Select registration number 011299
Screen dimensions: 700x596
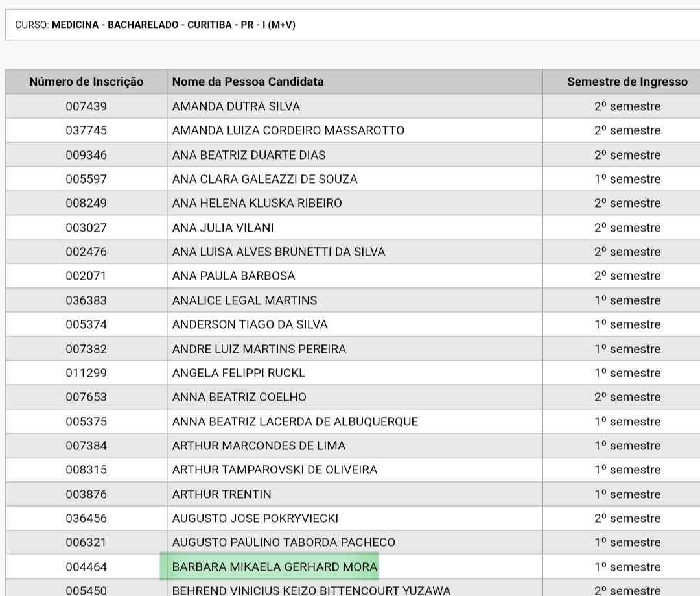coord(86,373)
